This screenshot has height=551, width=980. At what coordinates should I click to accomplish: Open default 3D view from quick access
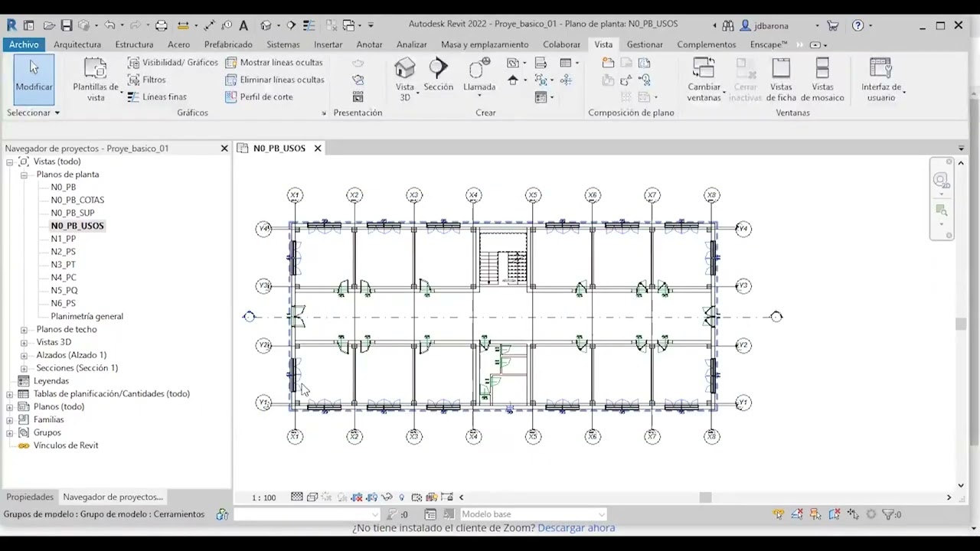point(266,25)
